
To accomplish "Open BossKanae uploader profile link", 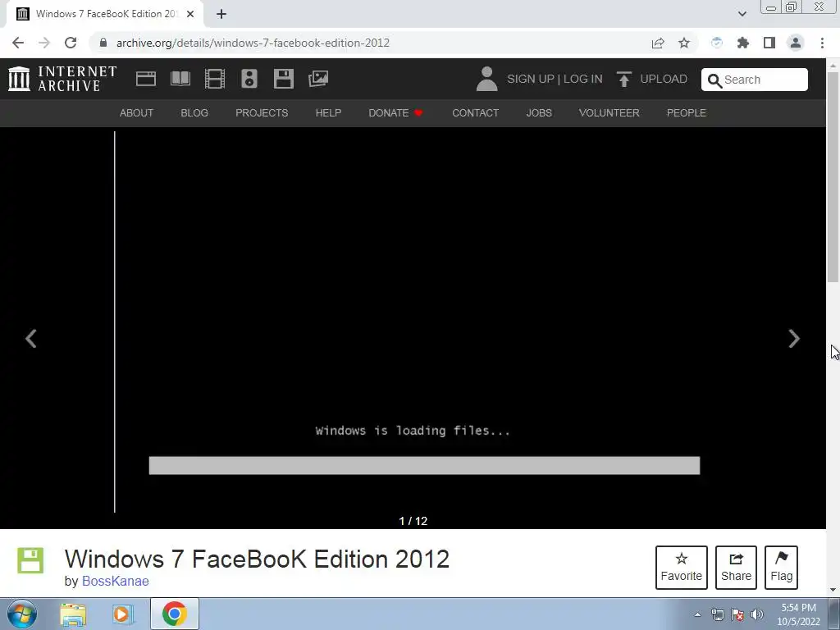I will 115,582.
